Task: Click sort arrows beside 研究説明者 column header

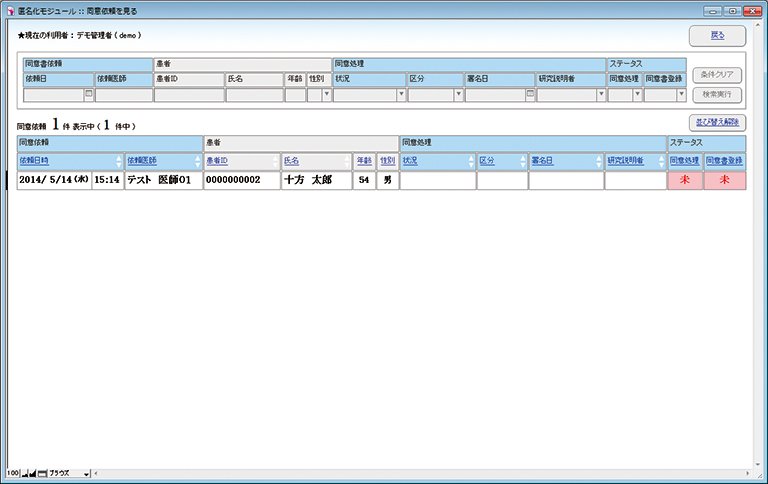Action: tap(662, 161)
